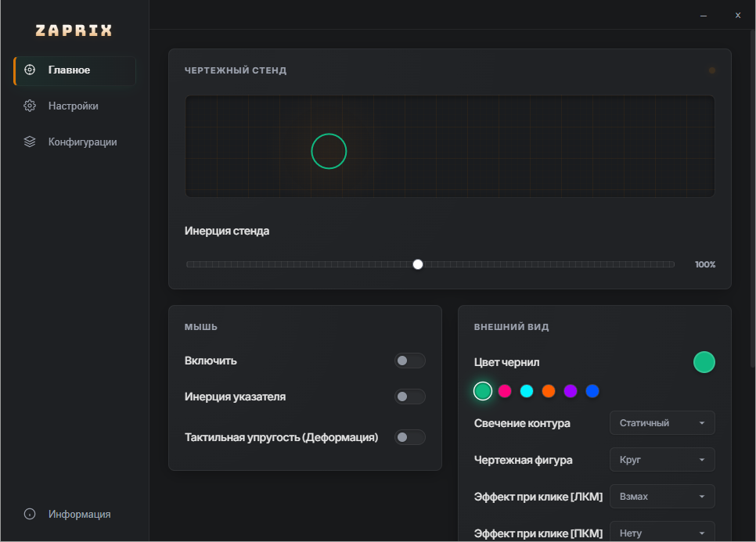
Task: Click the Инерция стенда slider handle
Action: pos(418,264)
